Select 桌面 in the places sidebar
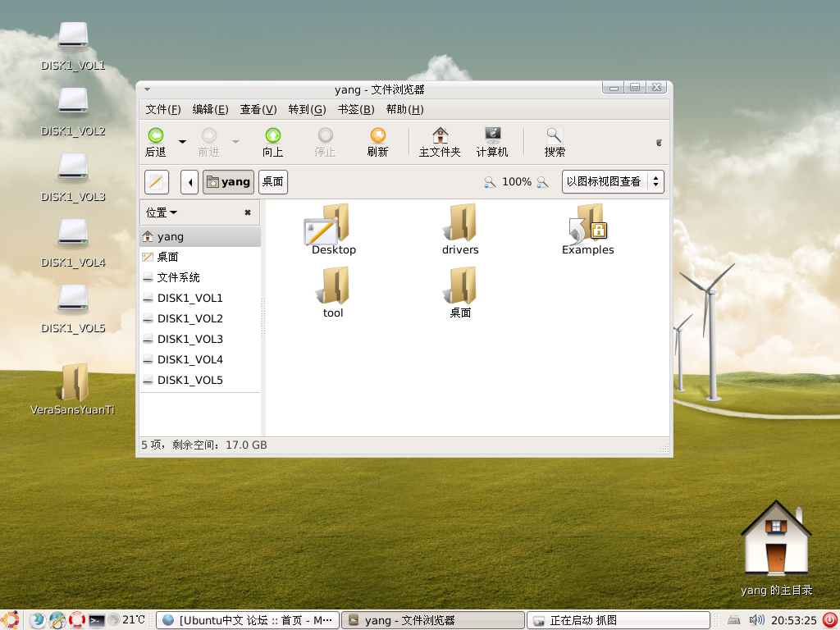The width and height of the screenshot is (840, 630). click(x=200, y=257)
